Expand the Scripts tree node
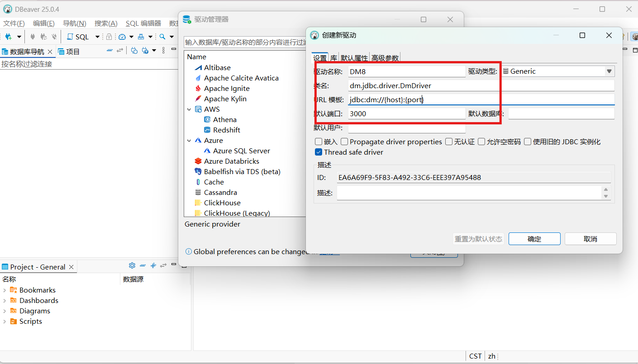 (x=5, y=321)
